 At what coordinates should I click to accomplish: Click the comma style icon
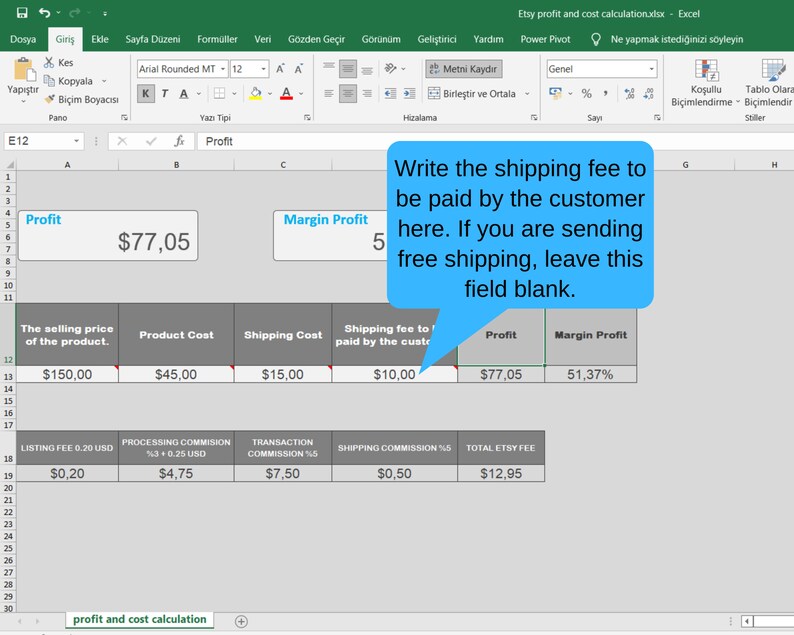coord(606,93)
